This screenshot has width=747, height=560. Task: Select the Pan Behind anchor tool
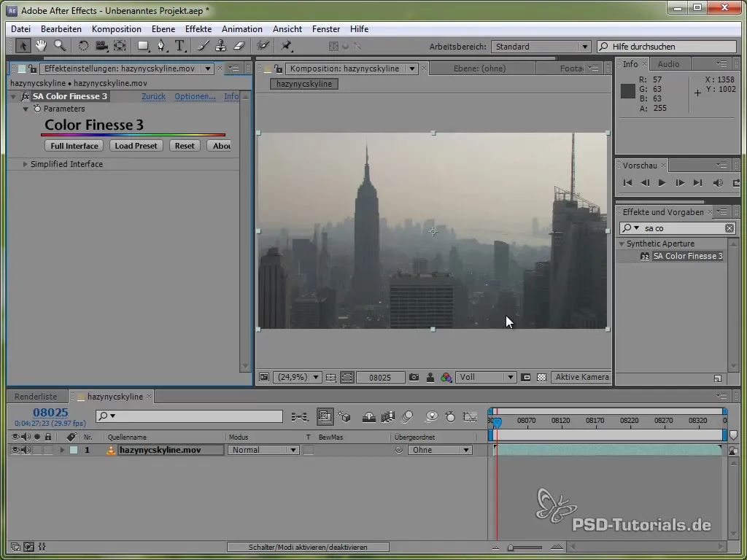(120, 46)
